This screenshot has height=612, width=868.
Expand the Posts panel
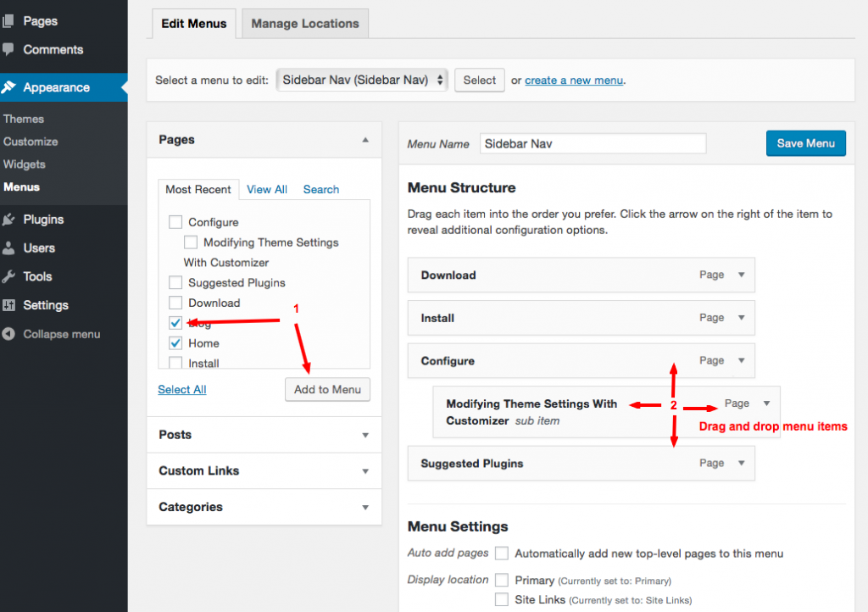(264, 435)
